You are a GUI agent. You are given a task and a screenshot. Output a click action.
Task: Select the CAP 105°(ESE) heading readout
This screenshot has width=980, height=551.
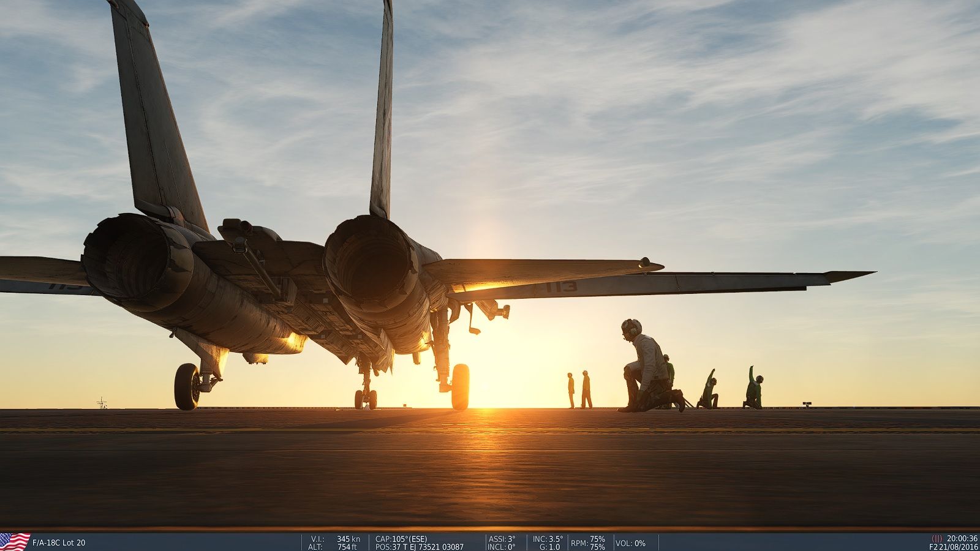401,539
